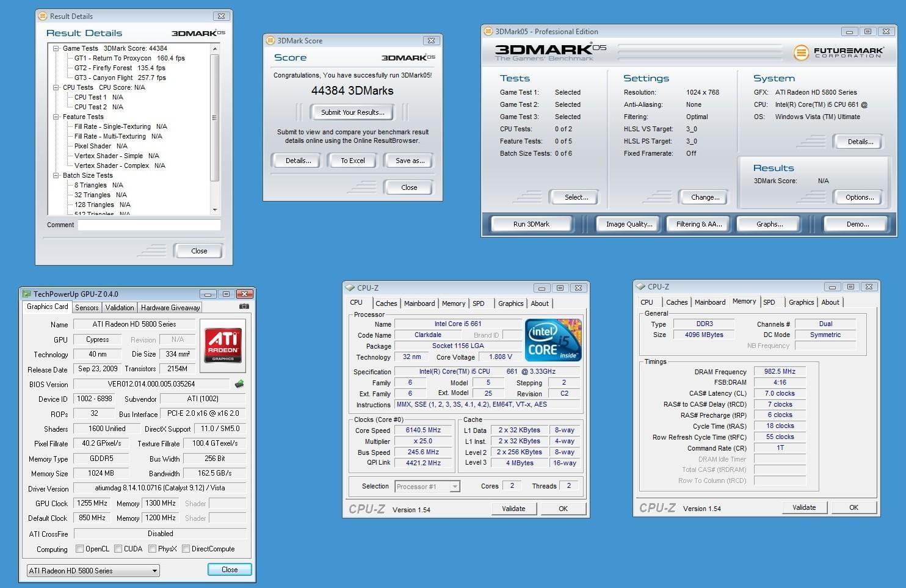Click the GPU-Z title bar icon
906x588 pixels.
click(x=26, y=294)
